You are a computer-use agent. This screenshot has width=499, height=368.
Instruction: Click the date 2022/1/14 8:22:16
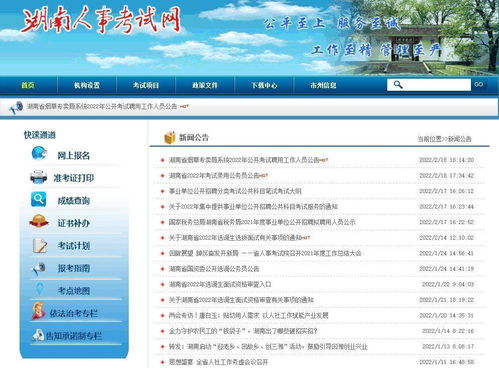tap(448, 331)
